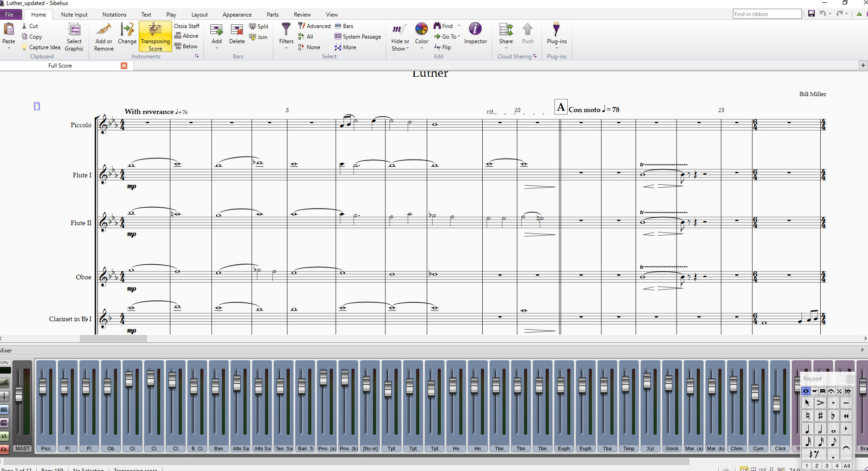Toggle the VI strips button in Mixer

pos(4,436)
